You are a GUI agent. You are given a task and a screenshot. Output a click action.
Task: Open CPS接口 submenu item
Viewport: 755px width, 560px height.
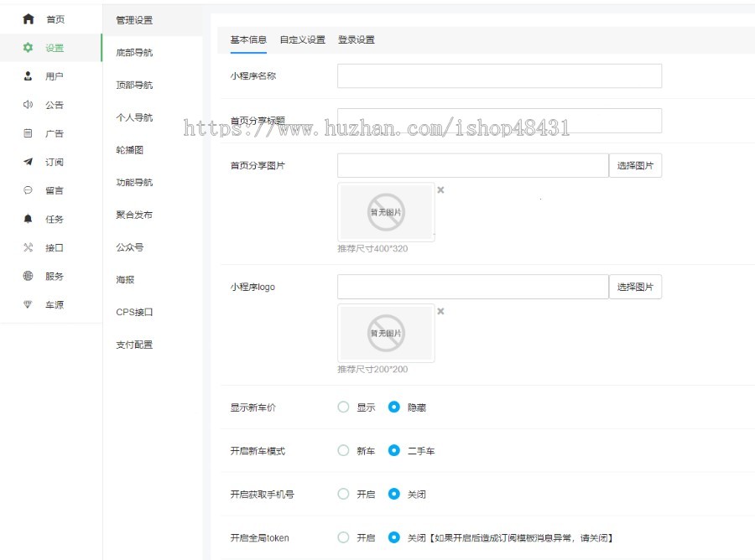(134, 312)
